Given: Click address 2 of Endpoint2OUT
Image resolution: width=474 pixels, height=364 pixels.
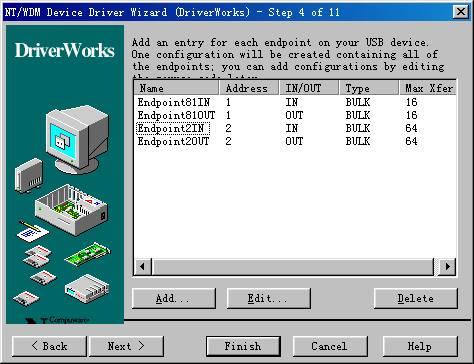Looking at the screenshot, I should pyautogui.click(x=228, y=141).
